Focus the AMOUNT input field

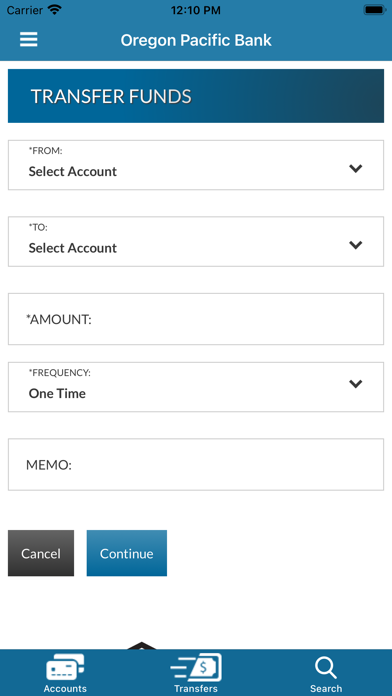[x=196, y=319]
